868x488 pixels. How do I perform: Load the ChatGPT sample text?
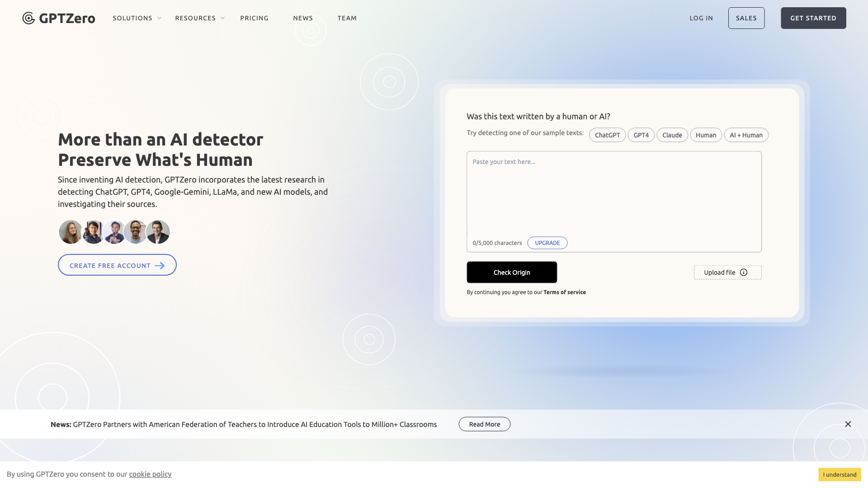coord(607,135)
